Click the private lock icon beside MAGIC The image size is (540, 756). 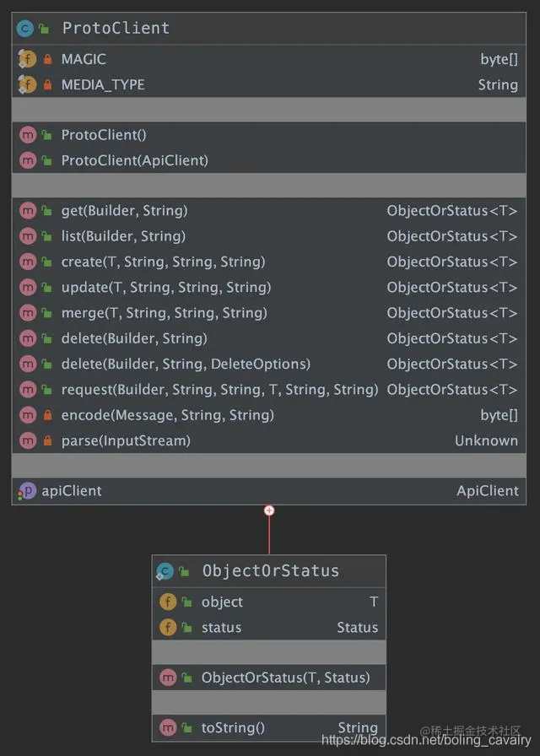point(47,59)
